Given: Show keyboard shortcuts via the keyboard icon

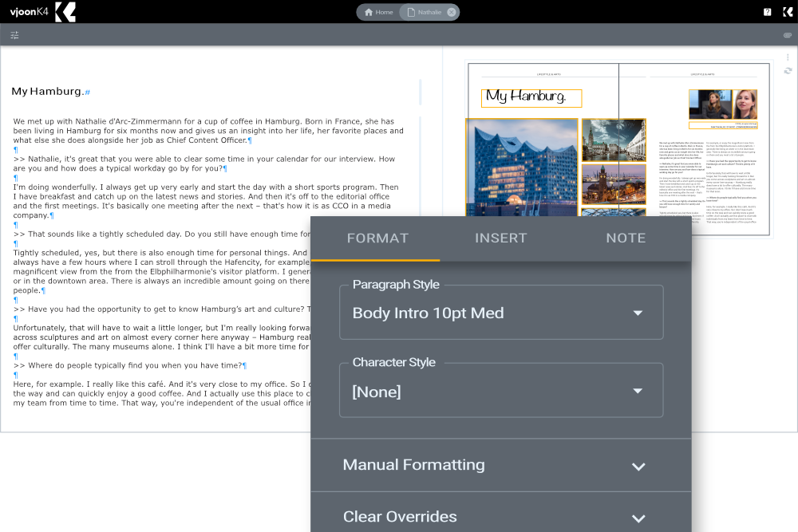Looking at the screenshot, I should point(788,35).
